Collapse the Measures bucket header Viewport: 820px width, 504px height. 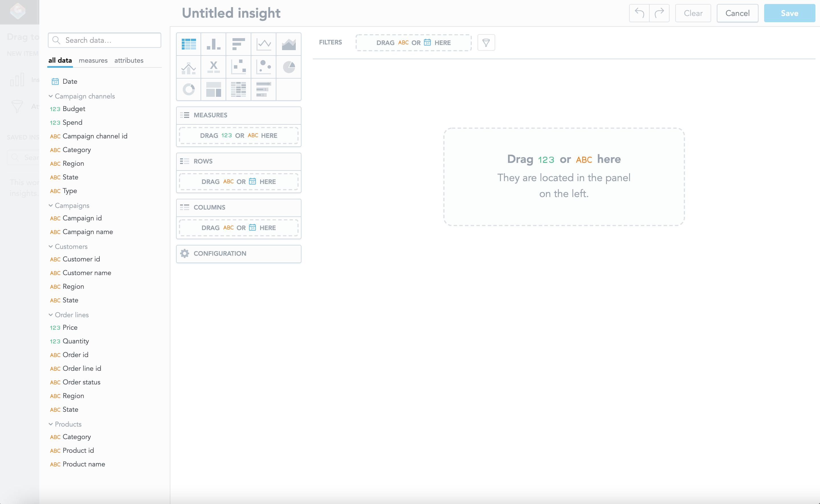point(238,115)
